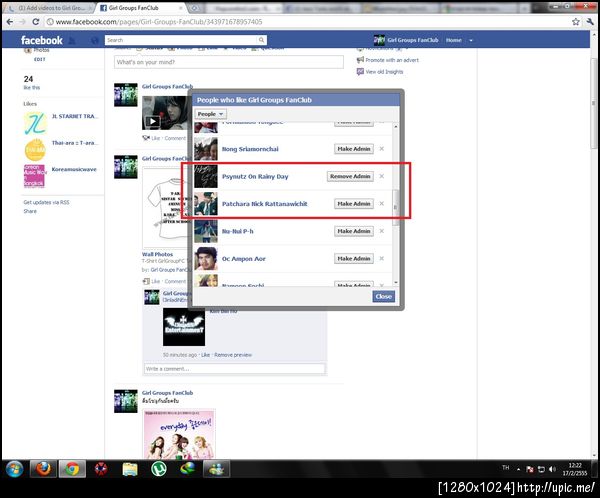600x498 pixels.
Task: Open Oc Ampon Aor profile picture
Action: tap(206, 259)
